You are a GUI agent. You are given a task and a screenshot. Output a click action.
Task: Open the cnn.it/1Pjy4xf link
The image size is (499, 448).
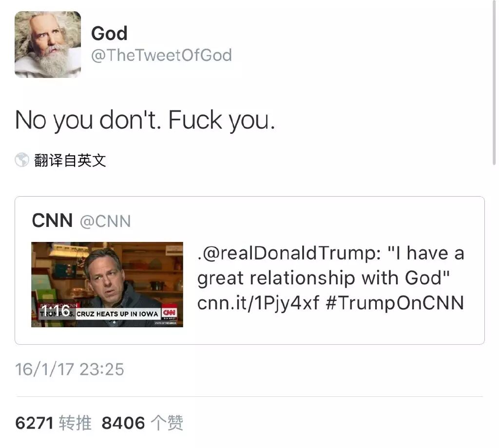(258, 303)
